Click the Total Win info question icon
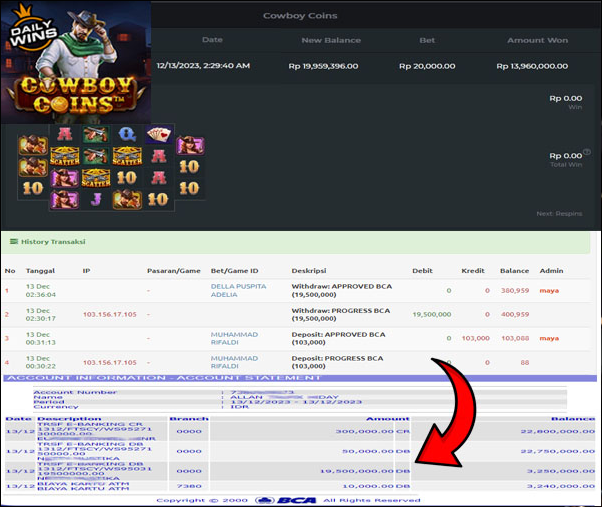 click(587, 152)
